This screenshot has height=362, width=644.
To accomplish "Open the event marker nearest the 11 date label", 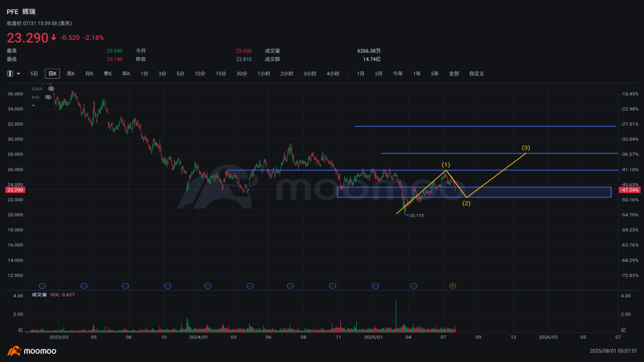I will [x=332, y=286].
